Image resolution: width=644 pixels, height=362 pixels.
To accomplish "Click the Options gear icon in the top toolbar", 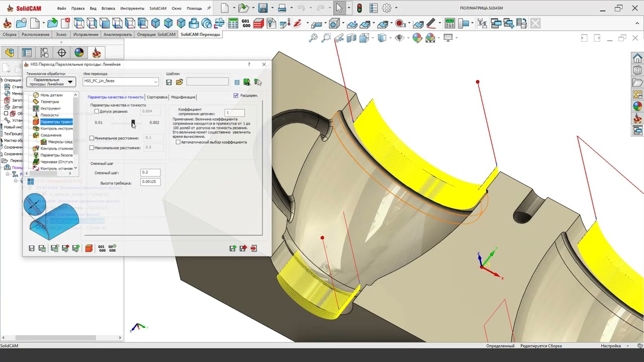I will 387,8.
